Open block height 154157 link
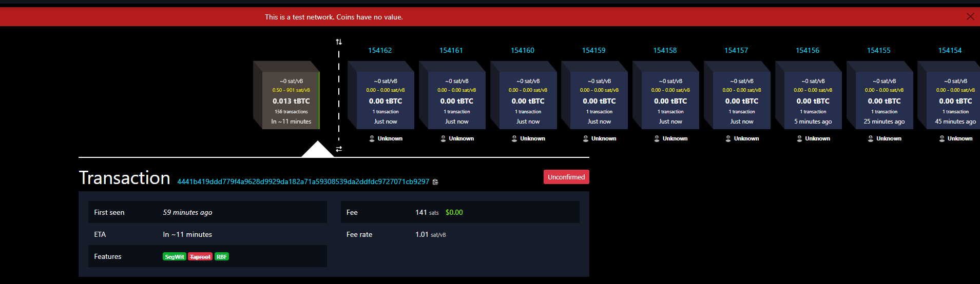This screenshot has width=980, height=284. (736, 50)
